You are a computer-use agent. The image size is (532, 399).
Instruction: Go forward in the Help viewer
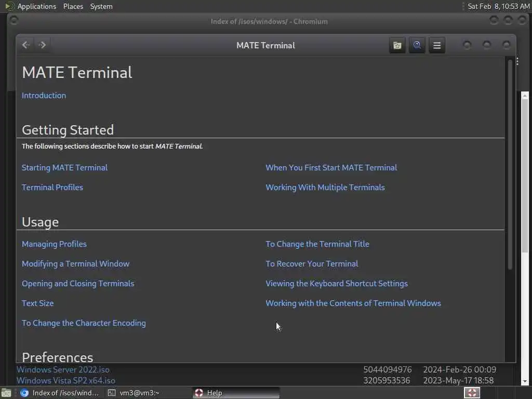[42, 45]
